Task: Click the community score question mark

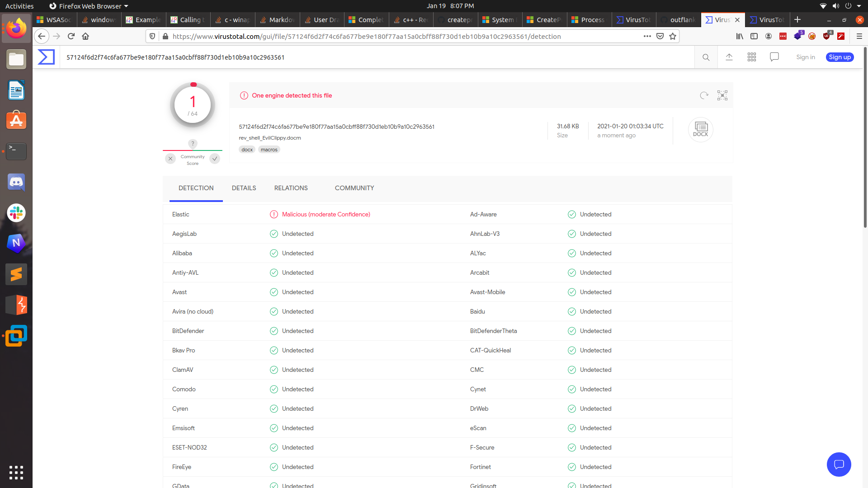Action: [x=193, y=144]
